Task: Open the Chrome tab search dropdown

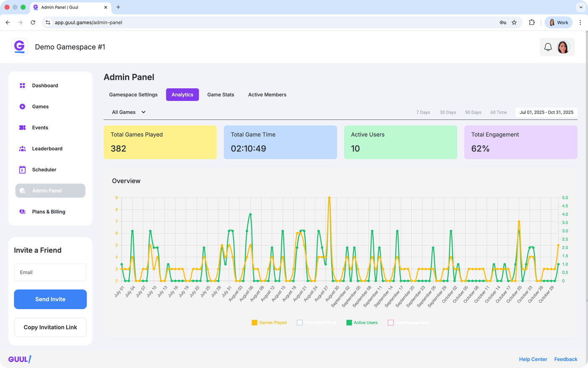Action: click(581, 7)
